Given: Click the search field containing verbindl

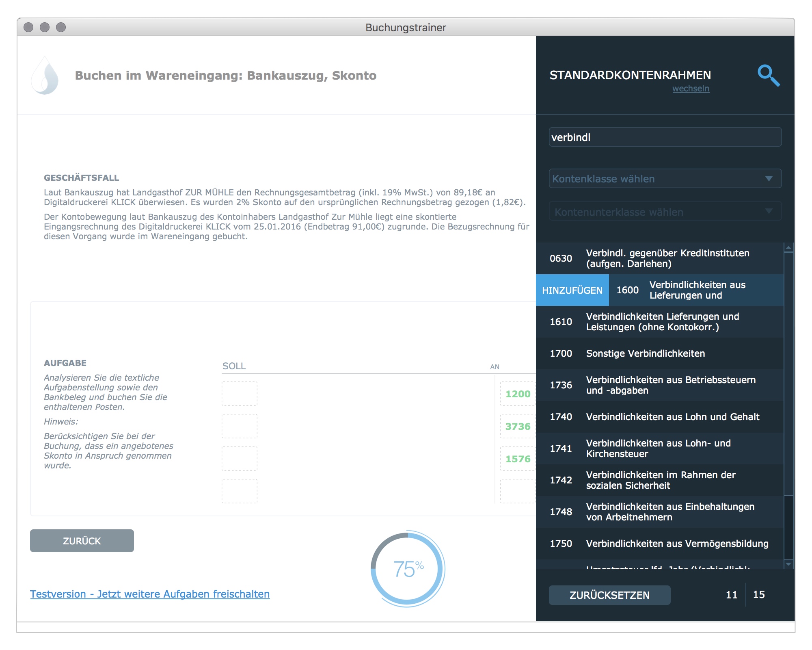Looking at the screenshot, I should click(x=665, y=137).
